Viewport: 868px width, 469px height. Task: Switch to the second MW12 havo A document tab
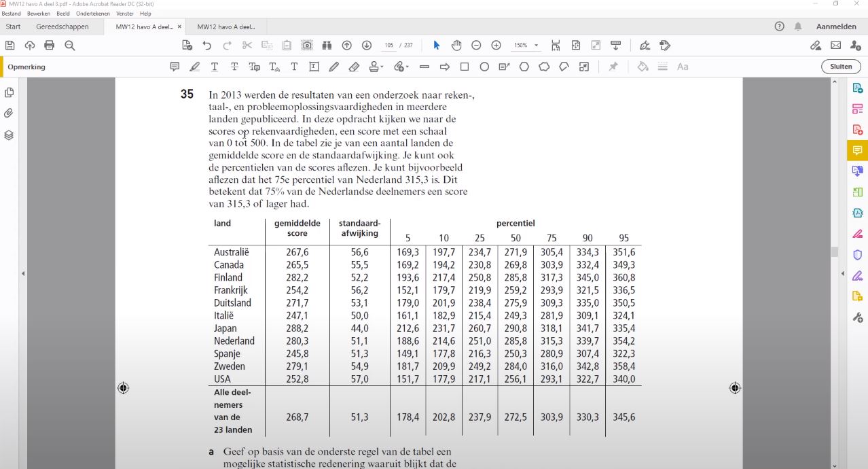pyautogui.click(x=226, y=27)
